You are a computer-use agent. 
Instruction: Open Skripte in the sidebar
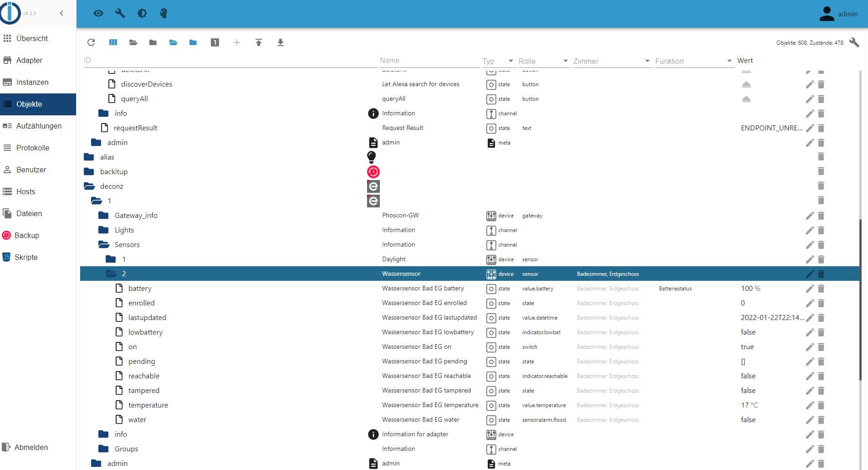tap(38, 257)
